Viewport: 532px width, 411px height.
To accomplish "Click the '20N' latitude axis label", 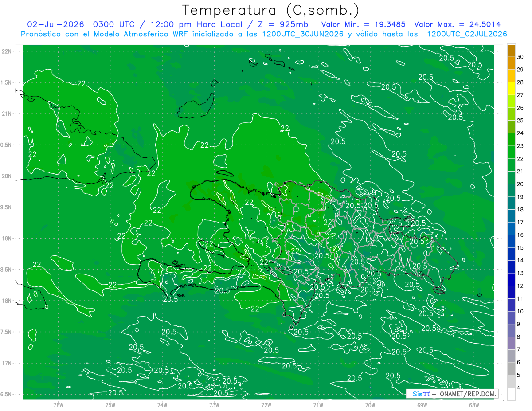I will [x=6, y=176].
